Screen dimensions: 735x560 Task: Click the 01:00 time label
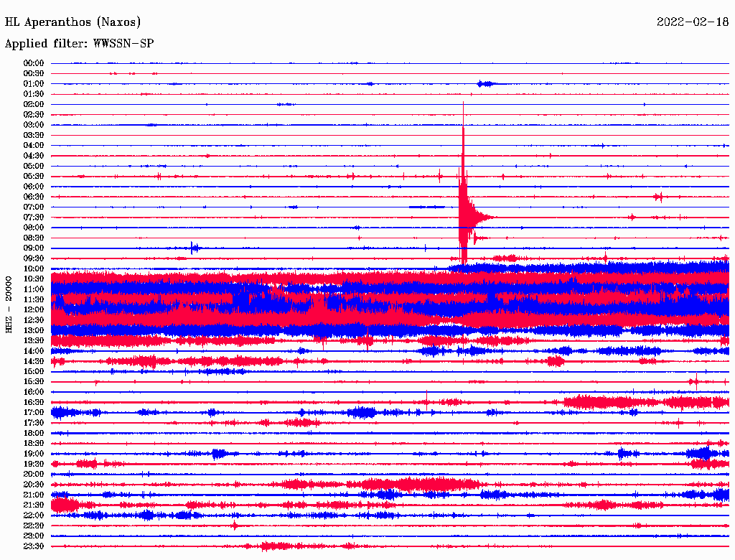(34, 84)
